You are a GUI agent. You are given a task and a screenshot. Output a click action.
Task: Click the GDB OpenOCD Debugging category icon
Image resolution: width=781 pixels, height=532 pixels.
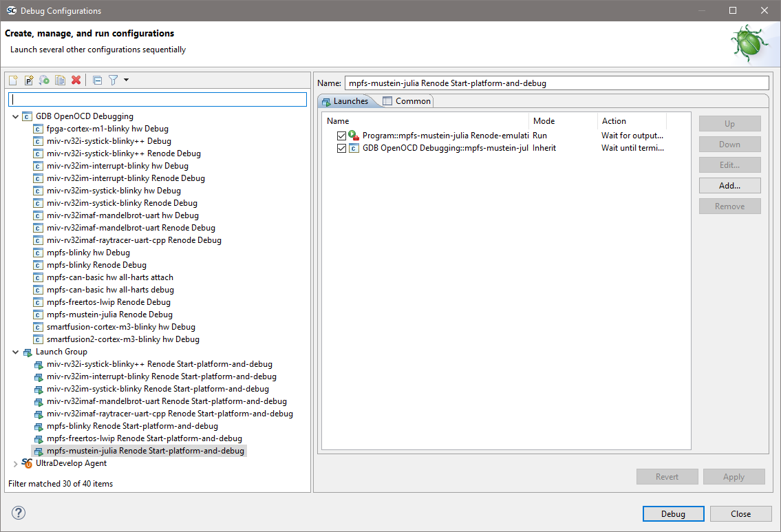[x=27, y=116]
